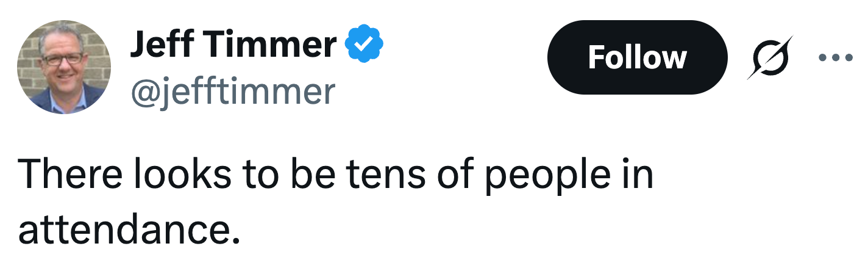
Task: Open the Grok slashed-circle icon
Action: point(770,57)
